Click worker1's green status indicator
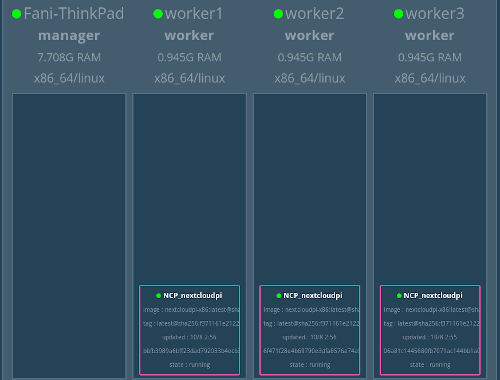500x380 pixels. click(158, 14)
